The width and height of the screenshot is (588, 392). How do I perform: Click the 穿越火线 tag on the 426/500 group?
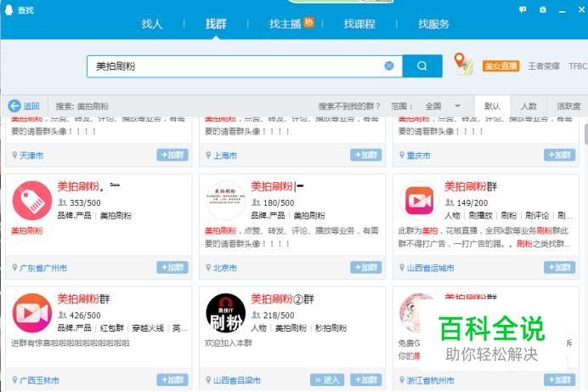[148, 328]
